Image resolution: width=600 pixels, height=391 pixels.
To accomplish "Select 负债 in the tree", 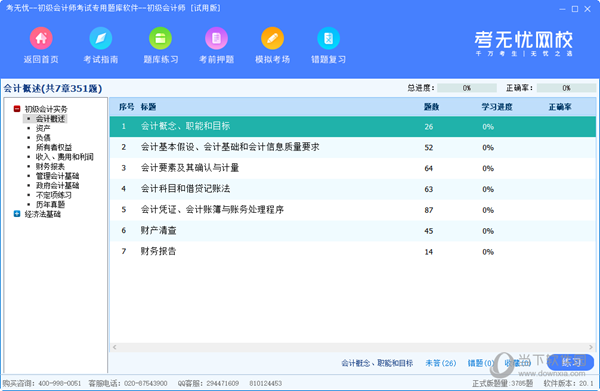I will tap(43, 138).
